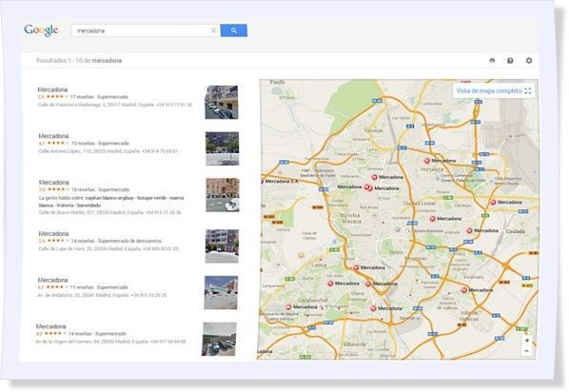569x392 pixels.
Task: Zoom out the map with minus
Action: [527, 351]
